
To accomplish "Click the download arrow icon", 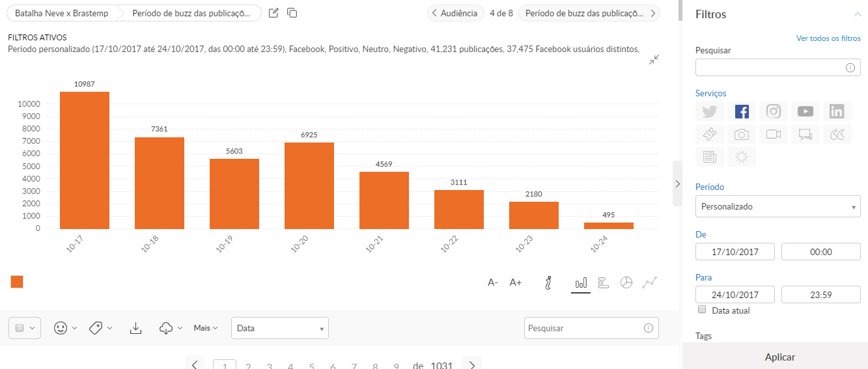I will click(135, 328).
